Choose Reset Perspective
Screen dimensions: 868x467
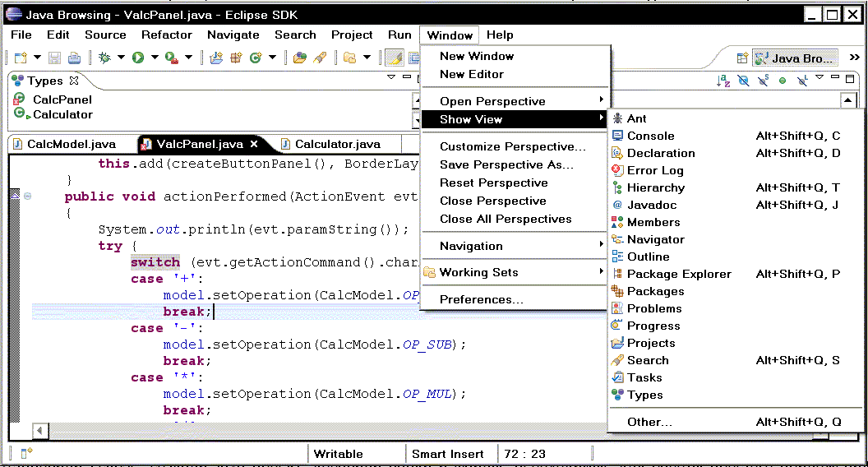(x=515, y=183)
